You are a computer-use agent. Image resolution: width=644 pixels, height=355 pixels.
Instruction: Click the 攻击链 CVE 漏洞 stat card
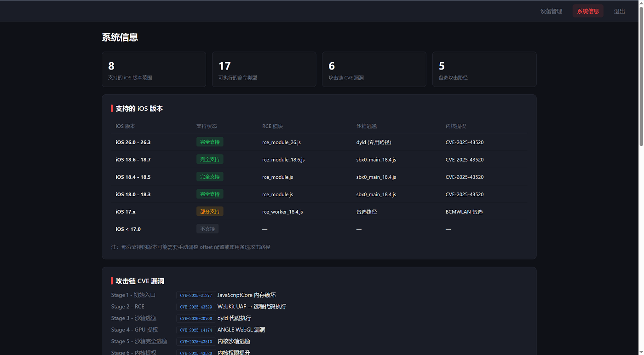pos(374,69)
